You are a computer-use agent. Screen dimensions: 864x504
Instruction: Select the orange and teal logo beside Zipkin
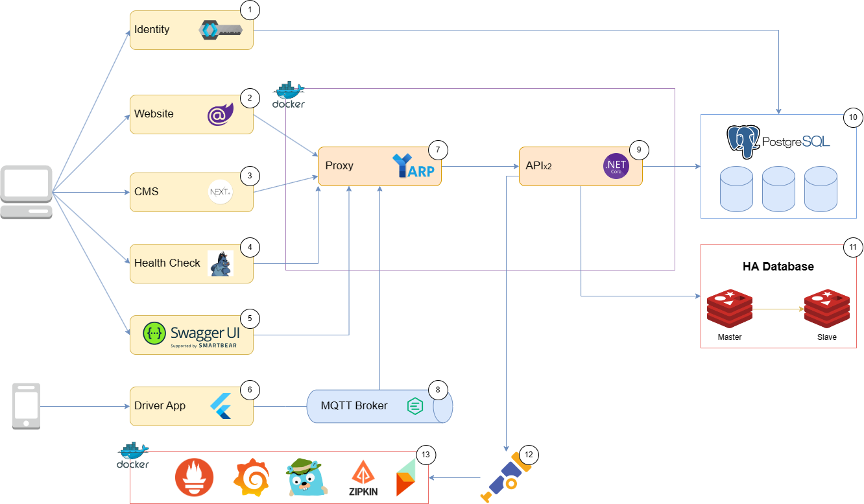coord(405,479)
